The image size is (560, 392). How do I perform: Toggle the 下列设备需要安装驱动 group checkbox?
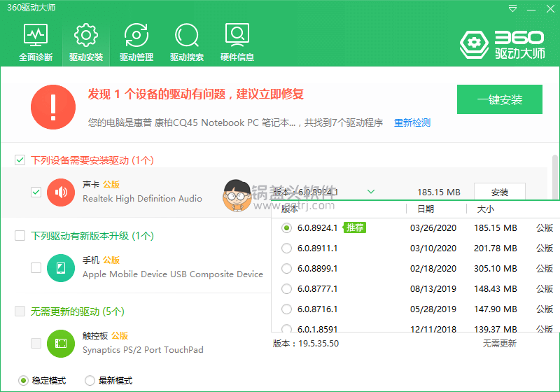(x=20, y=160)
